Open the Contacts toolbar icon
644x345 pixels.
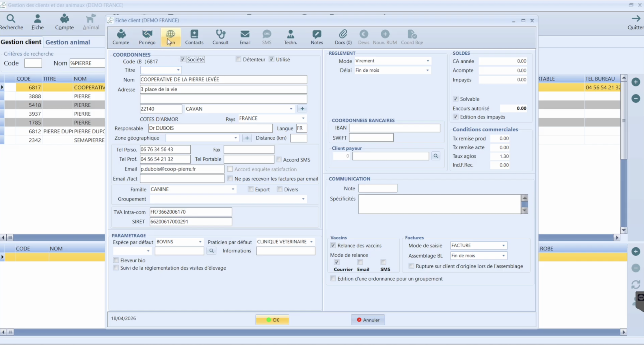194,37
